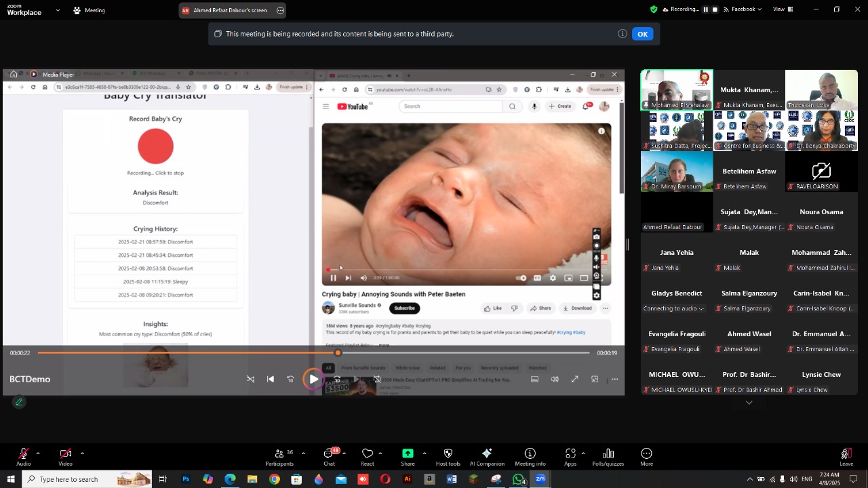
Task: Expand the audio options arrow
Action: pos(38,453)
